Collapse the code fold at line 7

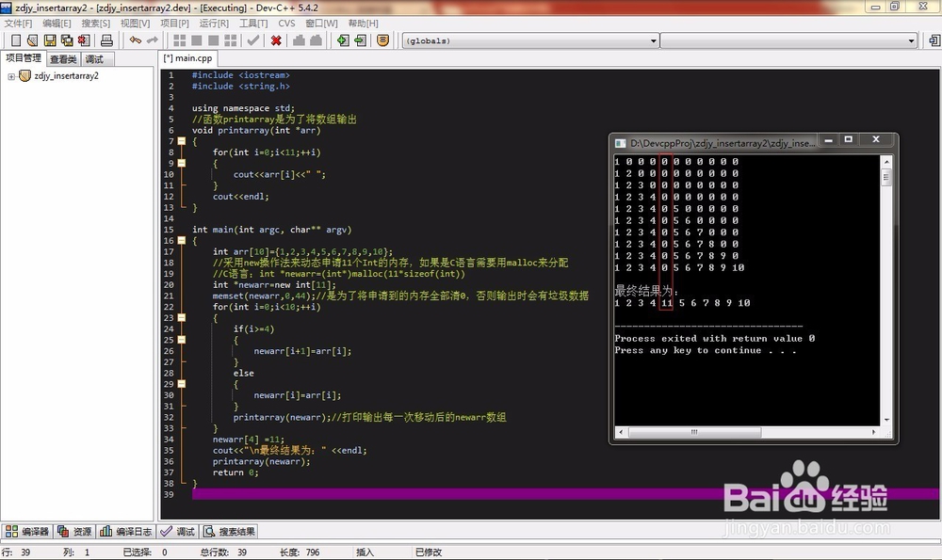pyautogui.click(x=182, y=142)
